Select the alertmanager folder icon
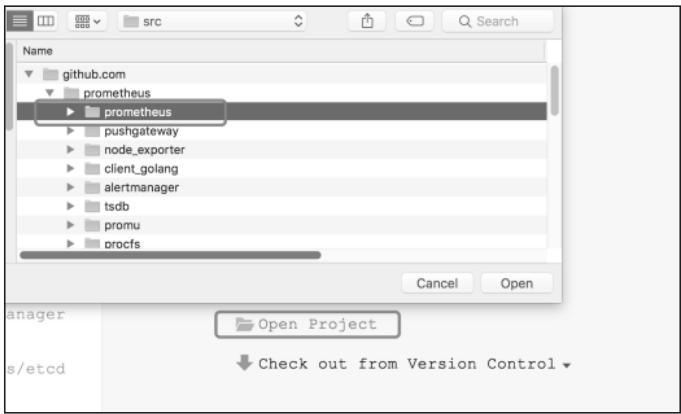 (x=92, y=187)
